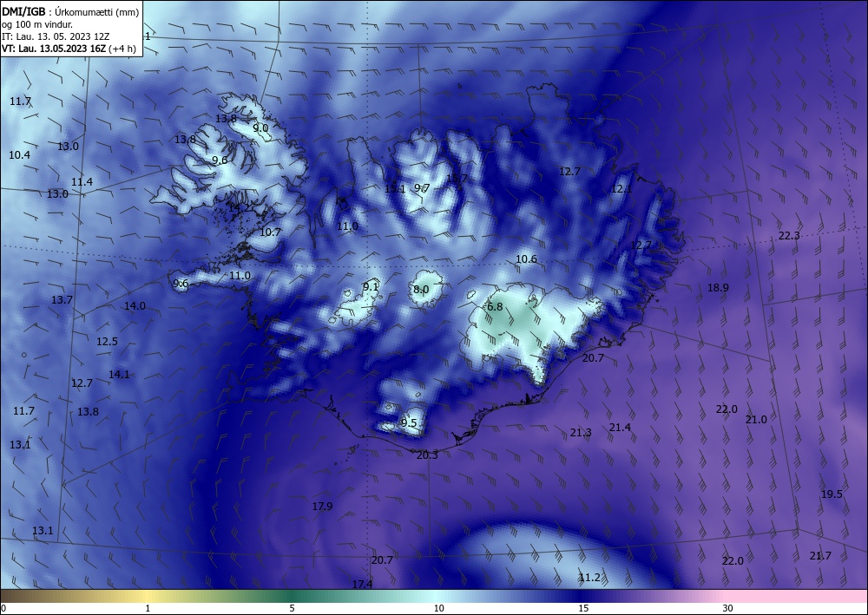Click the map value 22.3
Viewport: 868px width, 615px height.
pyautogui.click(x=789, y=236)
